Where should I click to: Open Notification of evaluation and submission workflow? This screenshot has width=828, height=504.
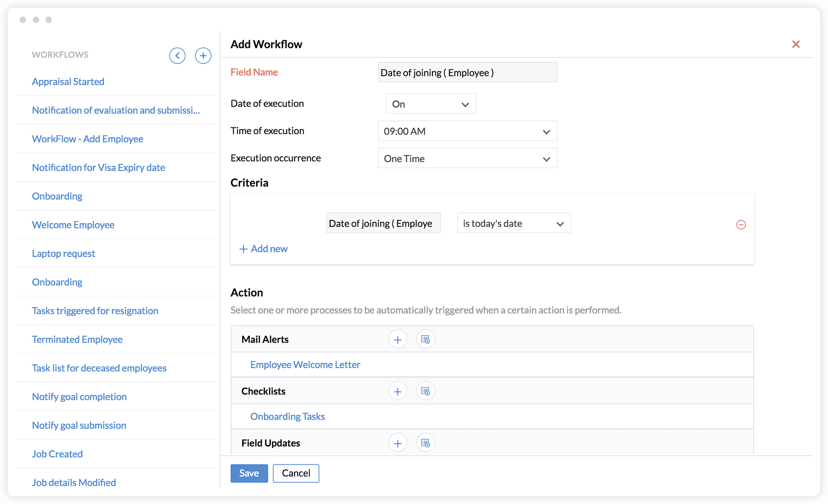pos(116,110)
